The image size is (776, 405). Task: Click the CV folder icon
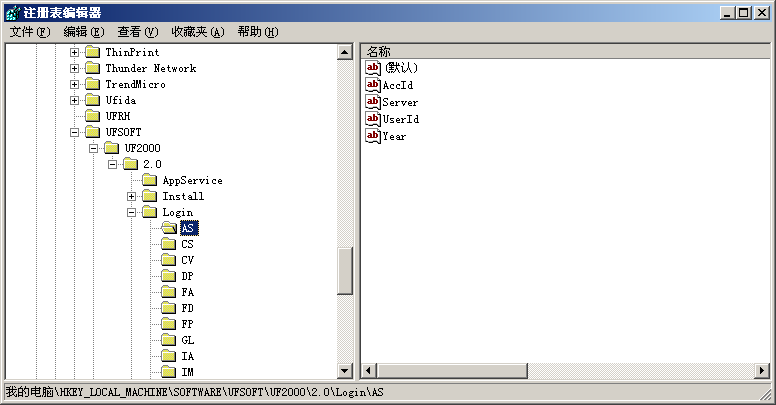169,260
